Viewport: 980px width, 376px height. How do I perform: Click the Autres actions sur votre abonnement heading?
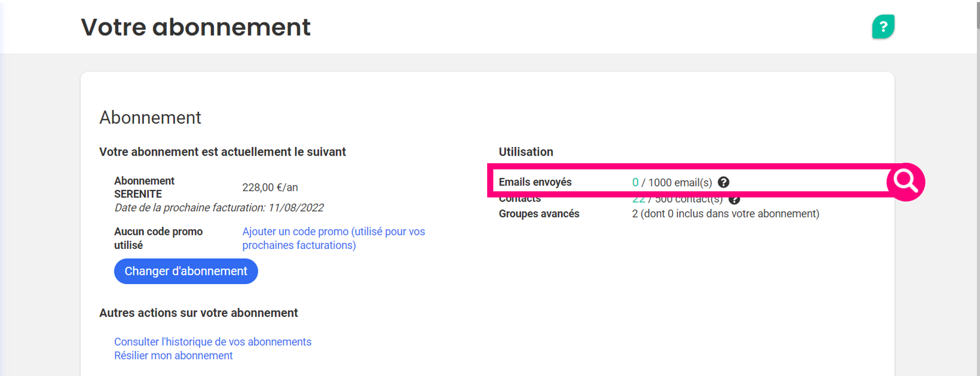coord(198,313)
